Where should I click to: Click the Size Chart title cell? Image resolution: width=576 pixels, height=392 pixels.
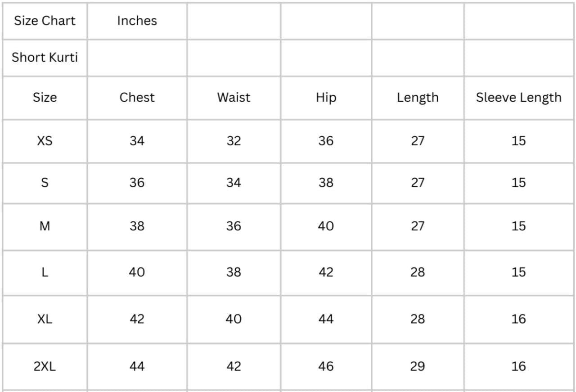pos(45,21)
